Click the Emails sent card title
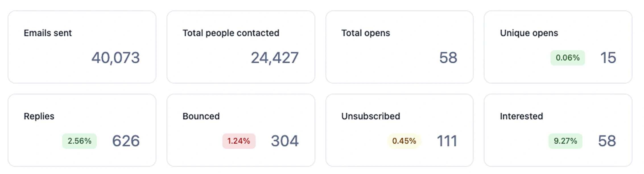The height and width of the screenshot is (174, 644). (x=48, y=33)
